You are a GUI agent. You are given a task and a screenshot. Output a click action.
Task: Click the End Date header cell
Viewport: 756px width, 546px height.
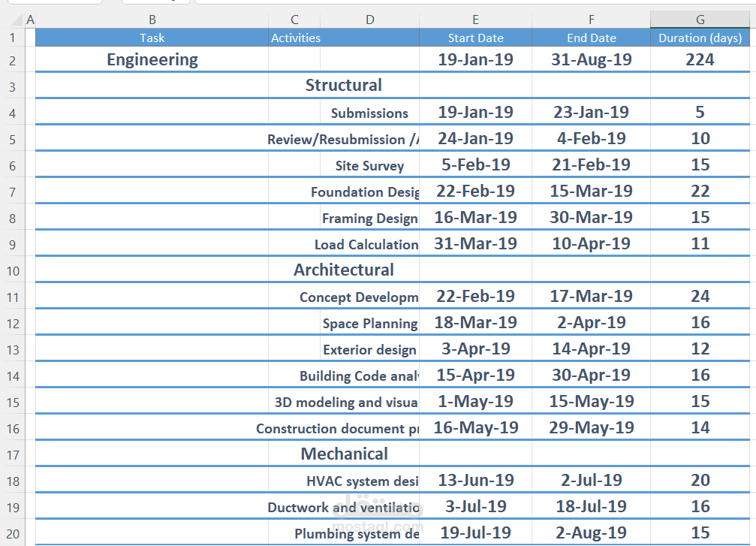click(591, 38)
